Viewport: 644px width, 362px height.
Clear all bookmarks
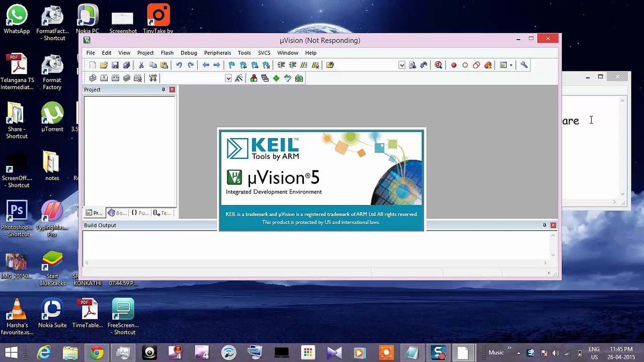click(x=266, y=65)
